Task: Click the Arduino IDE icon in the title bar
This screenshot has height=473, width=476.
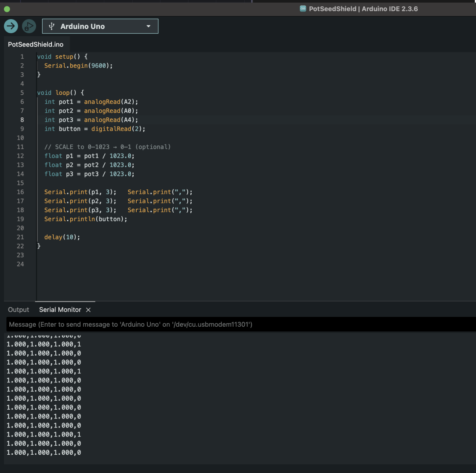Action: click(x=303, y=9)
